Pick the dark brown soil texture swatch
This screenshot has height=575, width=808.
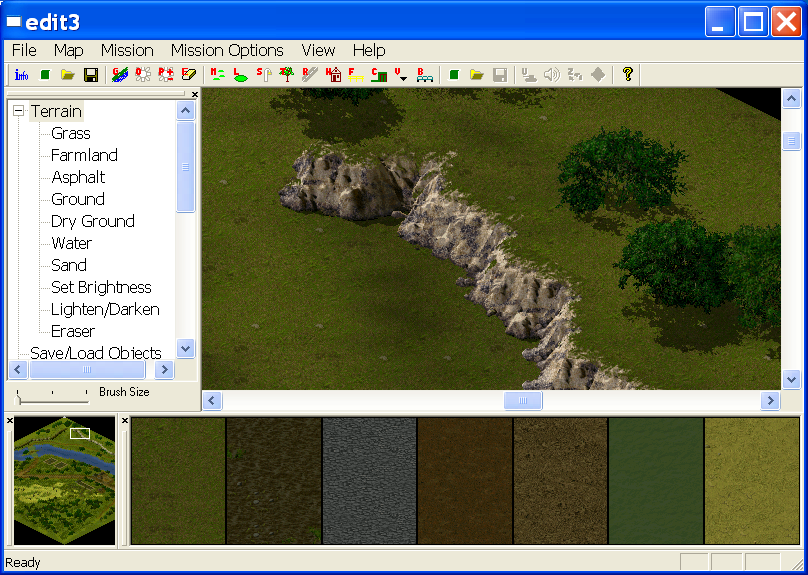point(465,481)
